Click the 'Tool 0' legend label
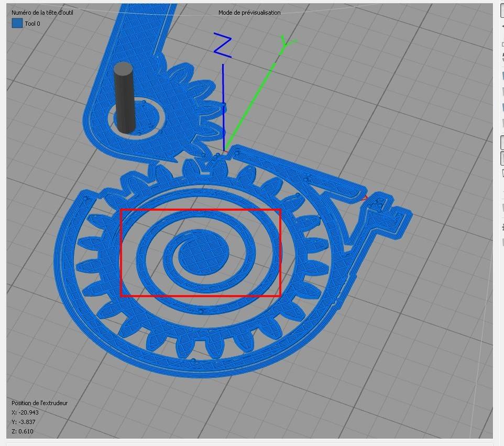 [x=32, y=24]
